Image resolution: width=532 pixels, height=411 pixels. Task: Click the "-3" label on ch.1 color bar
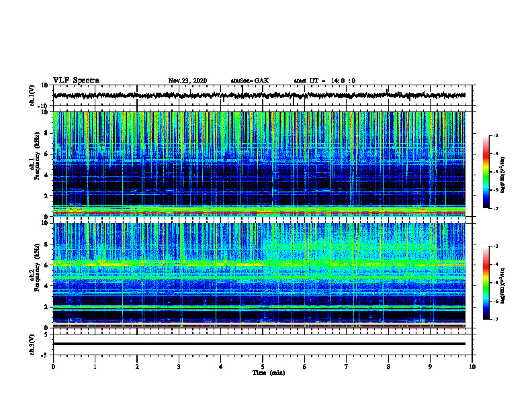(495, 135)
